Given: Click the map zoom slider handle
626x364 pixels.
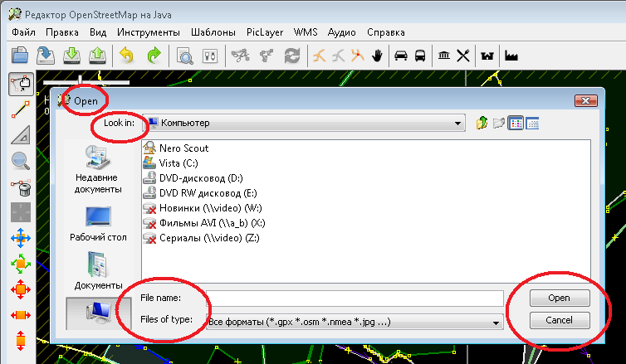Looking at the screenshot, I should coord(81,81).
